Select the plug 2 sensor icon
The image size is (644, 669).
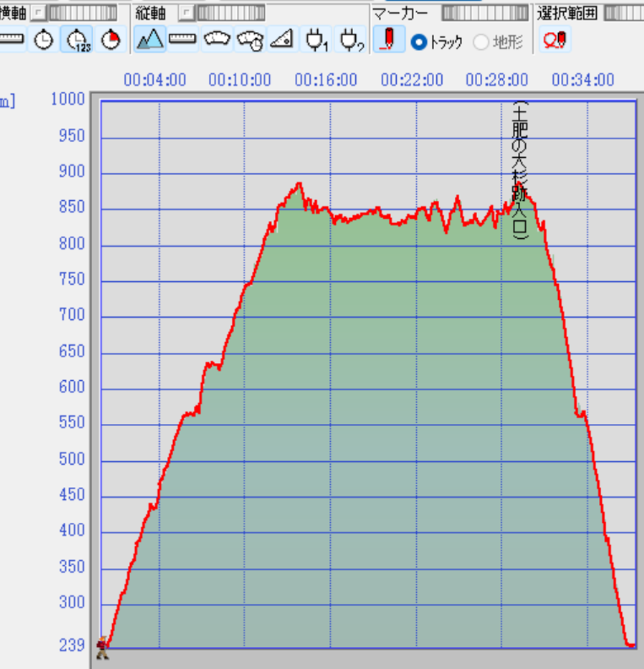[x=350, y=39]
